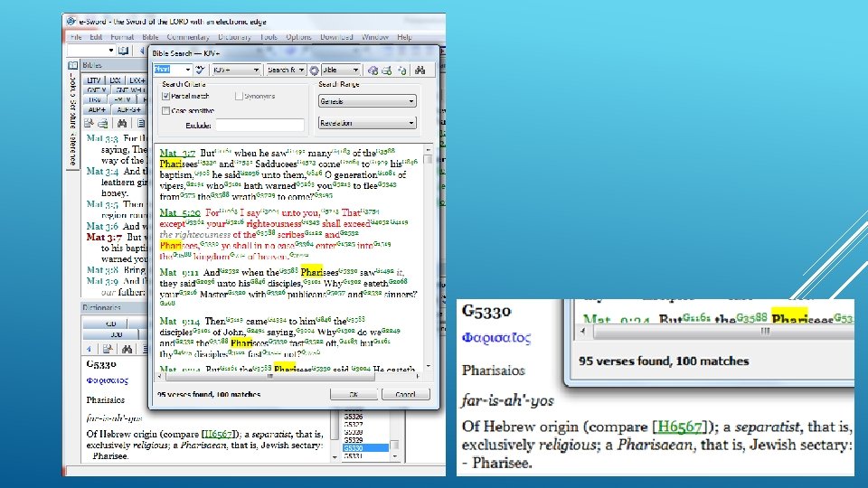The width and height of the screenshot is (868, 488).
Task: Open the Bible scope dropdown in search toolbar
Action: (355, 70)
